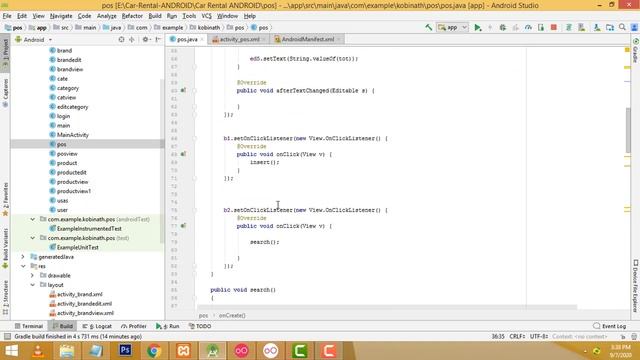Switch to AndroidManifest.xml editor tab
The width and height of the screenshot is (640, 360).
[307, 39]
